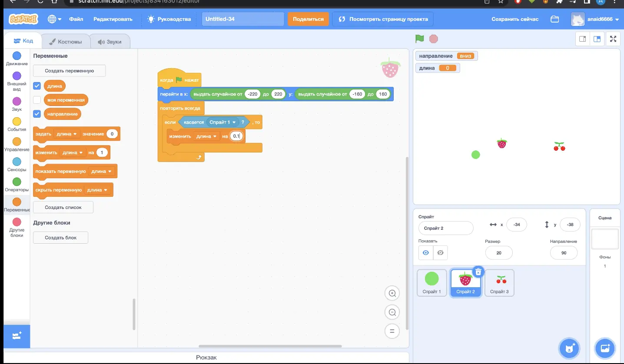Open variable dropdown in задать block
624x364 pixels.
[x=67, y=134]
